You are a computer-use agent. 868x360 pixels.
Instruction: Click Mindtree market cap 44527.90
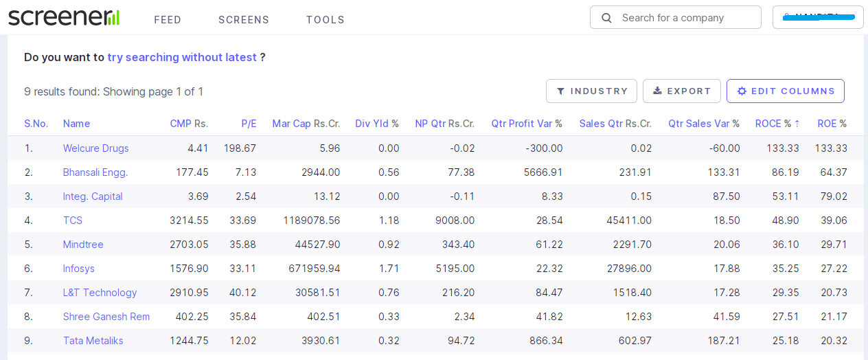tap(317, 245)
